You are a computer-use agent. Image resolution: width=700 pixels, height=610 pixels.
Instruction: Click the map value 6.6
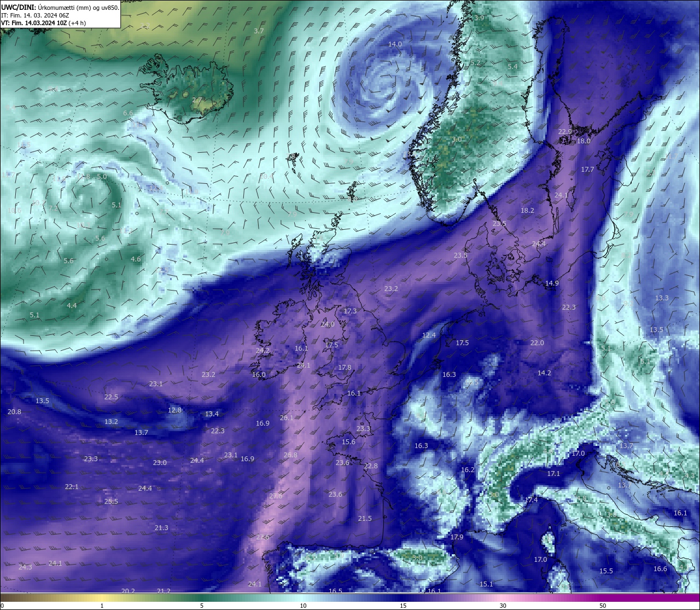click(128, 113)
